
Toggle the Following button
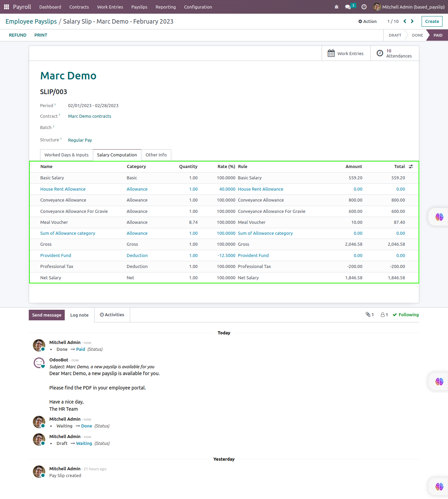[x=406, y=315]
